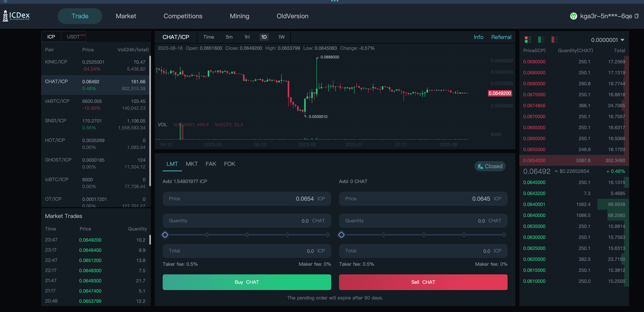Select the KINIC/ICP pair row

point(95,65)
